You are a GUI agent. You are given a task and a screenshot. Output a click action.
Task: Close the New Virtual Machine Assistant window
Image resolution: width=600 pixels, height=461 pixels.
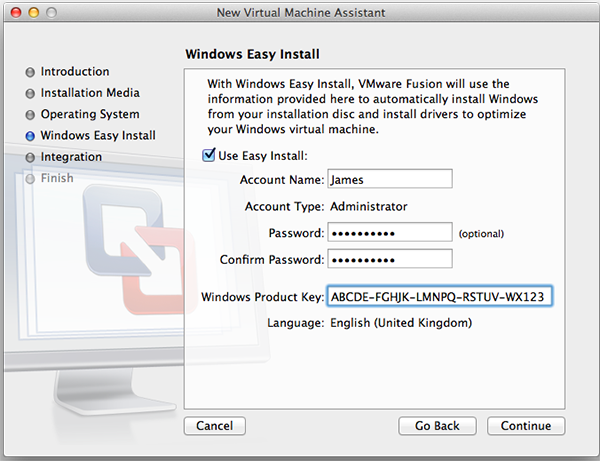click(16, 13)
